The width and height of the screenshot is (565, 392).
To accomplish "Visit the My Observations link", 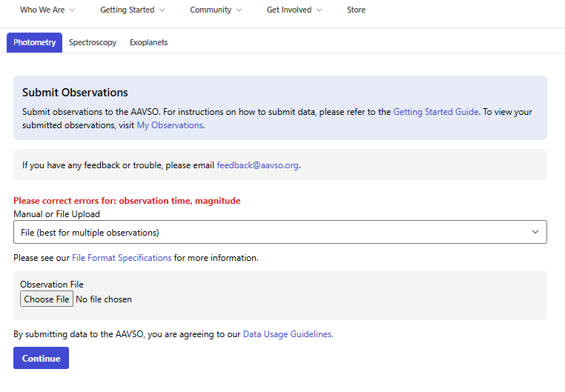I will tap(170, 125).
